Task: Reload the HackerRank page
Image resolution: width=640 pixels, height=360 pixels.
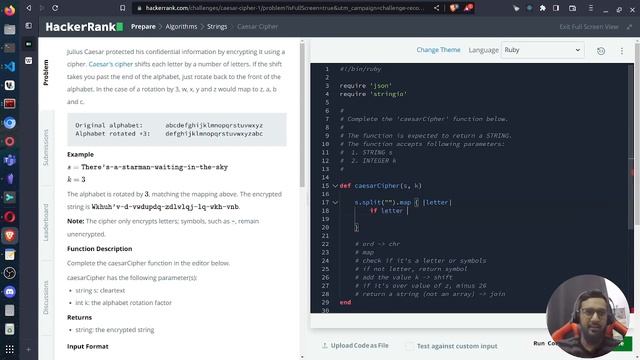Action: tap(55, 8)
